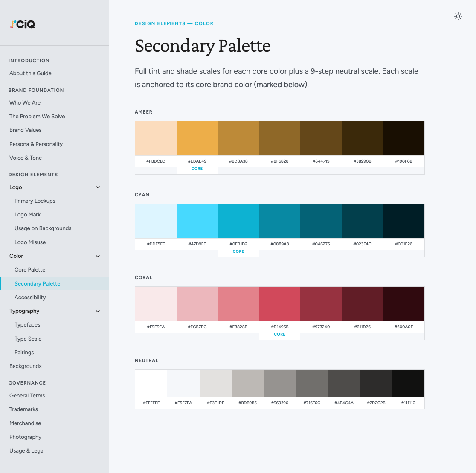Image resolution: width=476 pixels, height=473 pixels.
Task: Open the Type Scale page
Action: click(x=28, y=339)
